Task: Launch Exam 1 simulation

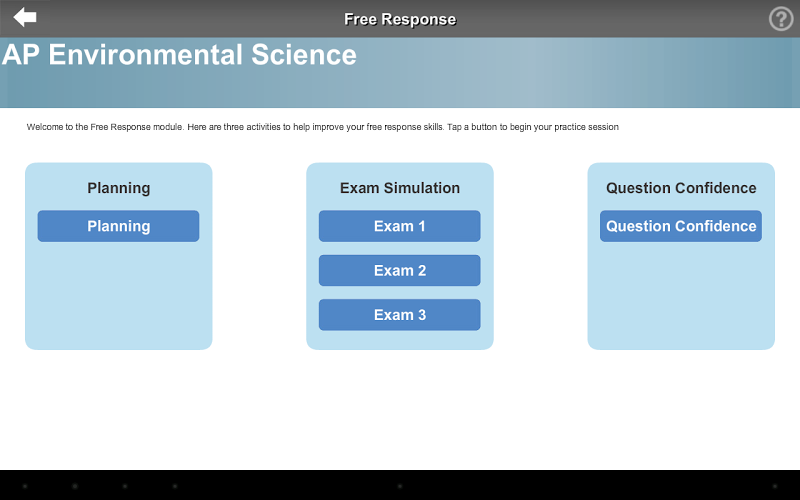Action: 400,226
